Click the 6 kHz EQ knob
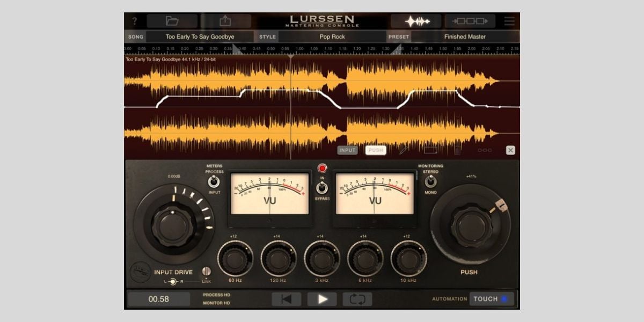Screen dimensions: 644x322 pyautogui.click(x=365, y=259)
